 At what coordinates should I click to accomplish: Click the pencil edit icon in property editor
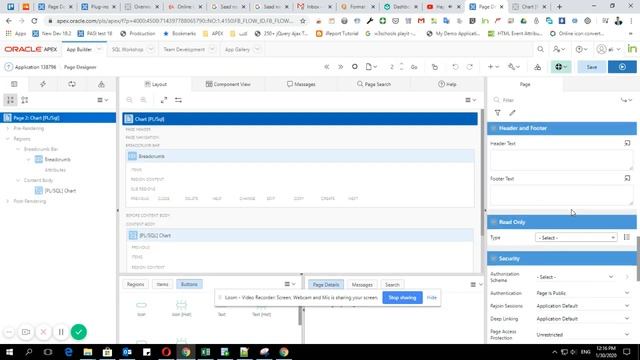pos(512,113)
